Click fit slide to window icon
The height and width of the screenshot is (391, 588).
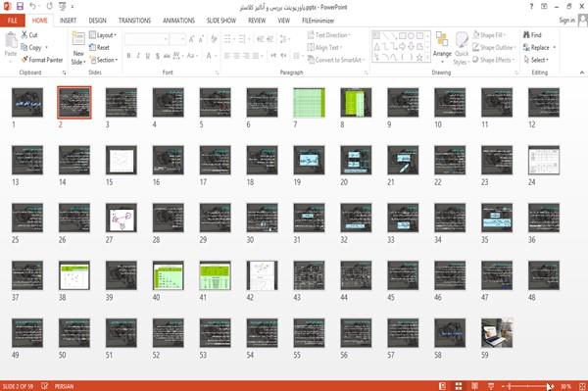582,386
